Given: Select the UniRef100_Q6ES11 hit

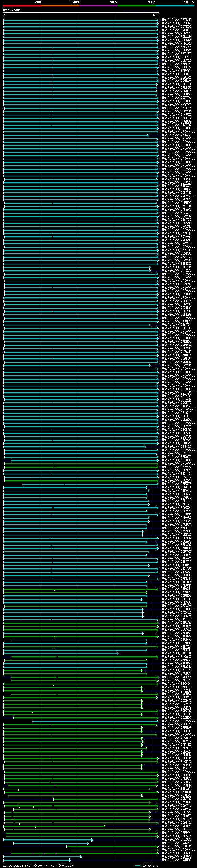Looking at the screenshot, I should (177, 61).
